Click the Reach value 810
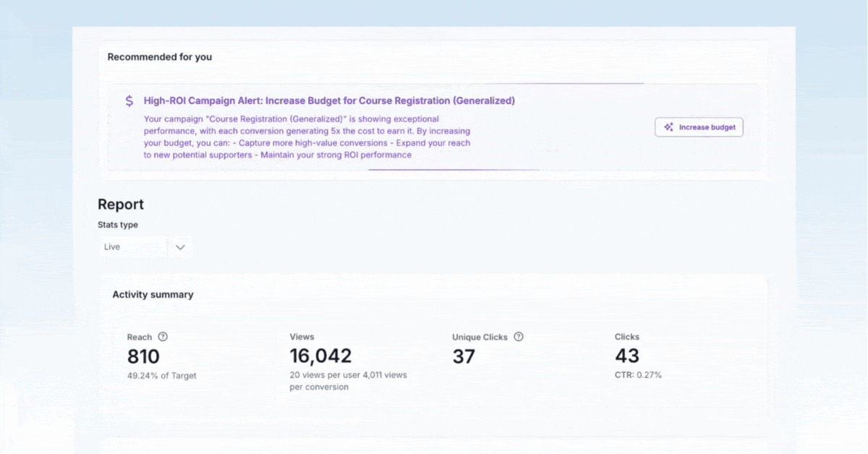Image resolution: width=868 pixels, height=454 pixels. (x=143, y=356)
